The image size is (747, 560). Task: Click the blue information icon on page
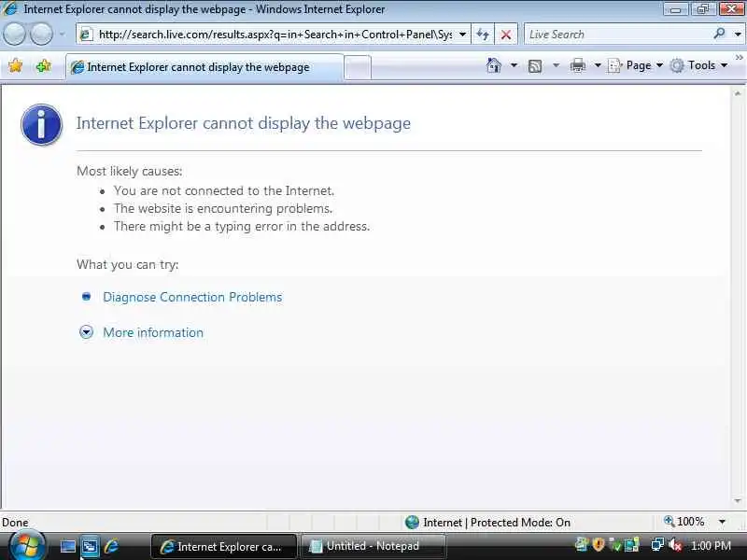(41, 125)
